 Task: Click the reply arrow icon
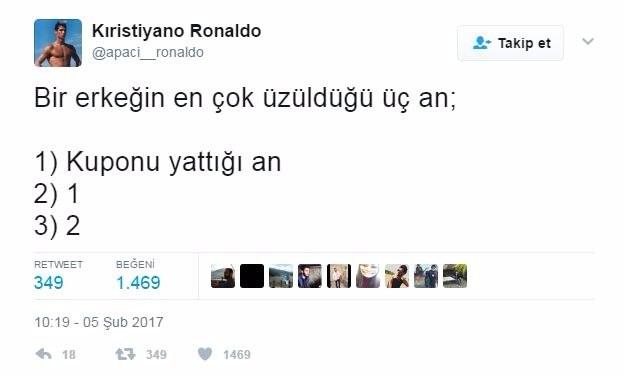click(x=43, y=354)
